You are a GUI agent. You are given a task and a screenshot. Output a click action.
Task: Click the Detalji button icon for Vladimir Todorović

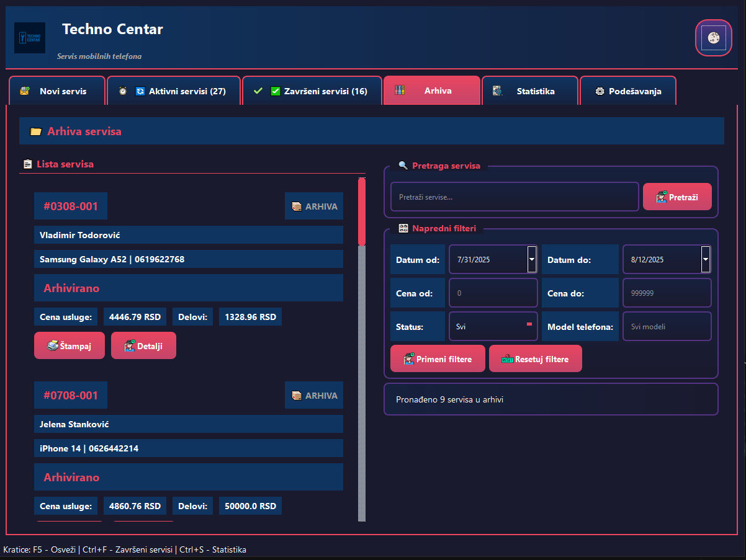[x=130, y=346]
